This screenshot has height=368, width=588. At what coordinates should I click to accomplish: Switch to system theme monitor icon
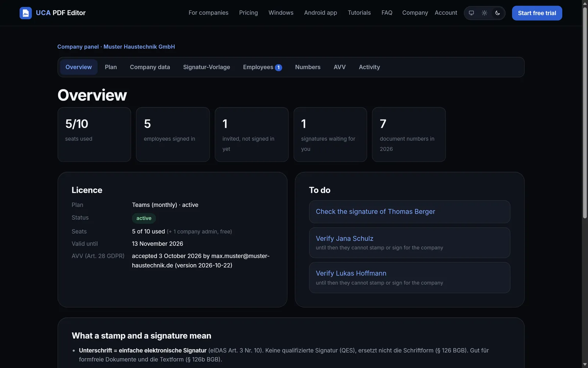(x=471, y=13)
